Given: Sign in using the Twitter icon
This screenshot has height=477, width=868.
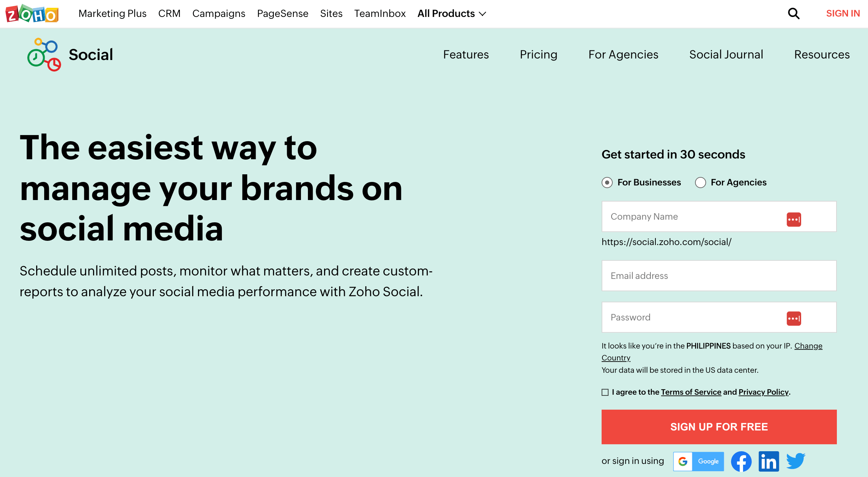Looking at the screenshot, I should (796, 461).
